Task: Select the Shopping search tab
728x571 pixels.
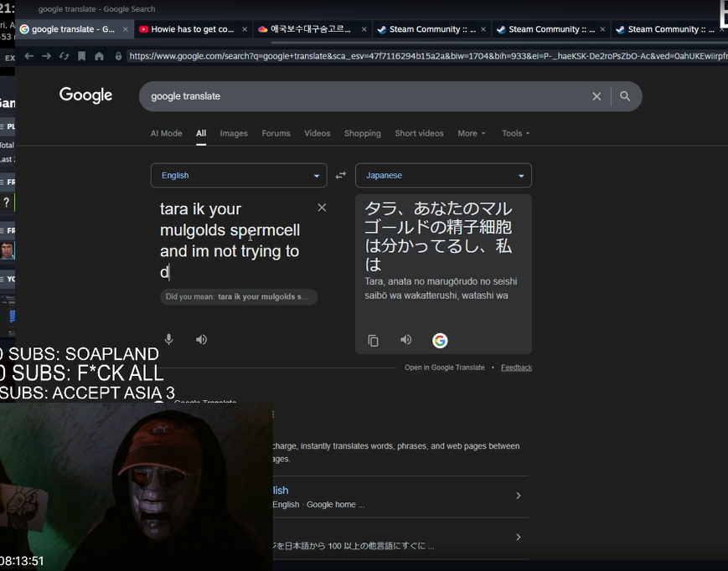Action: 363,133
